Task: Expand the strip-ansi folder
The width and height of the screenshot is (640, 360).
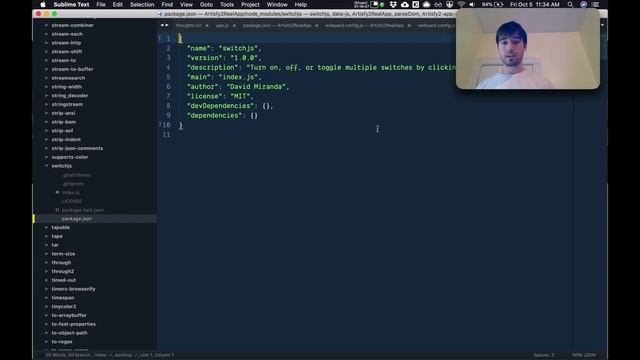Action: pos(46,113)
